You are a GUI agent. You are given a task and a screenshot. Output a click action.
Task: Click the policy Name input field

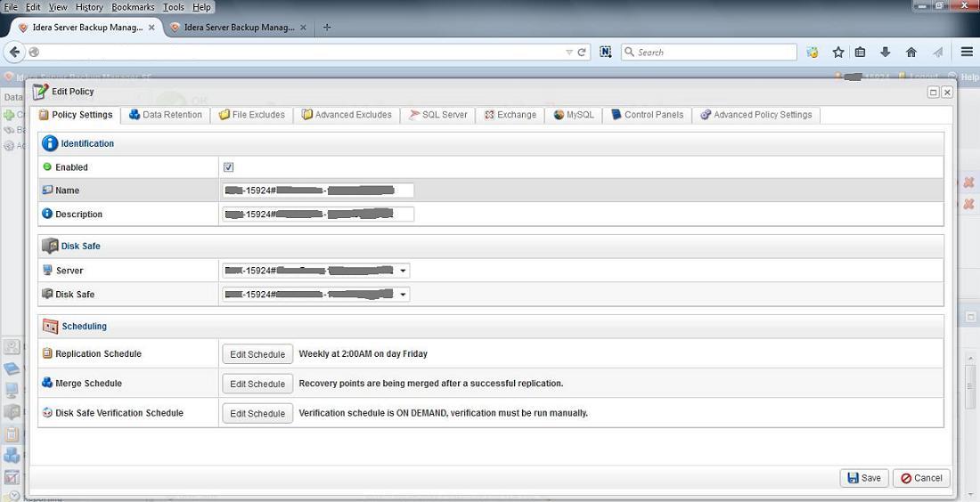pyautogui.click(x=318, y=190)
